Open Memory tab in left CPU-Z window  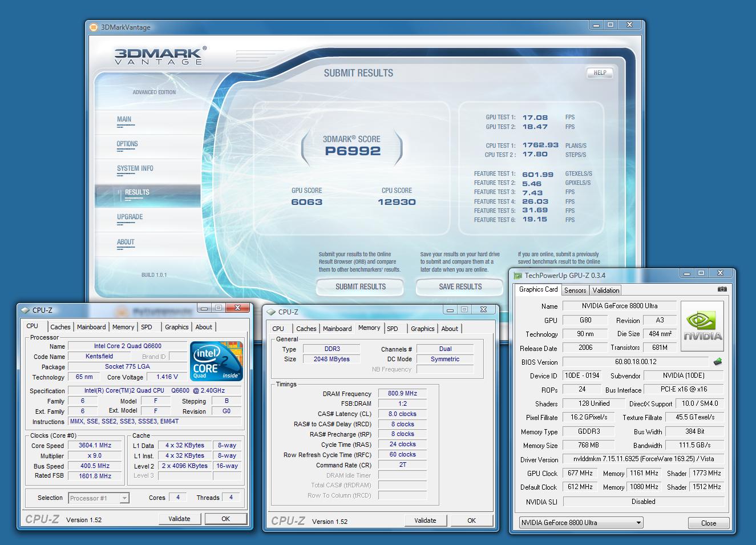pos(123,327)
